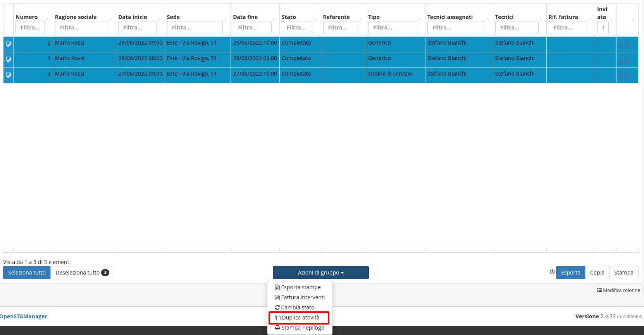Follow the OpenSTAManager footer link

24,316
